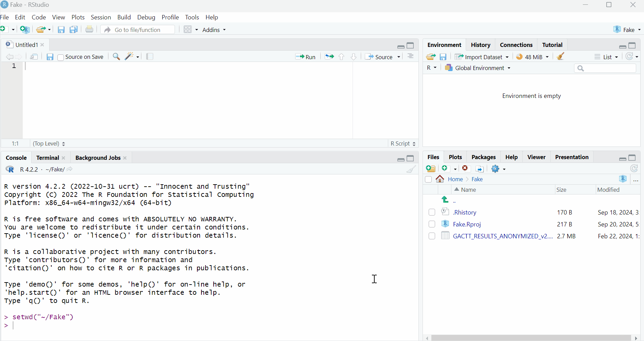
Task: Refresh the Files pane listing
Action: pyautogui.click(x=634, y=168)
